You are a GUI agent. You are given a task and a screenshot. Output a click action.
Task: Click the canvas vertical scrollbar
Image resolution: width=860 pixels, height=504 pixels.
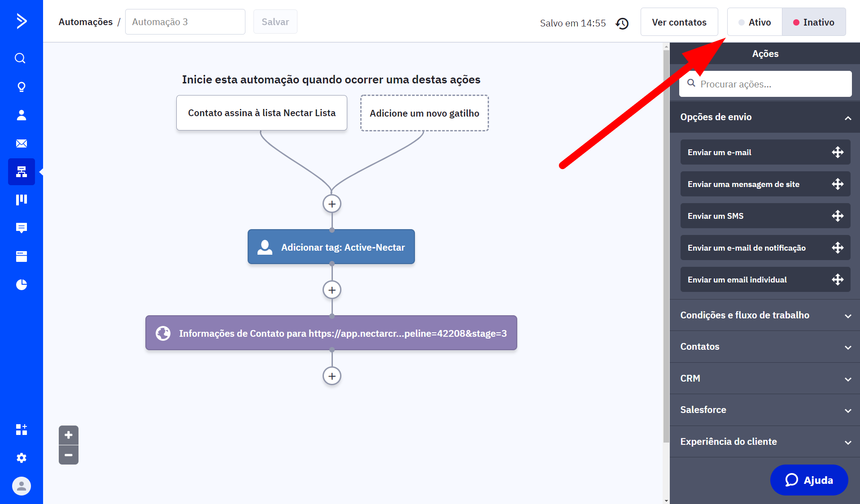pos(666,247)
